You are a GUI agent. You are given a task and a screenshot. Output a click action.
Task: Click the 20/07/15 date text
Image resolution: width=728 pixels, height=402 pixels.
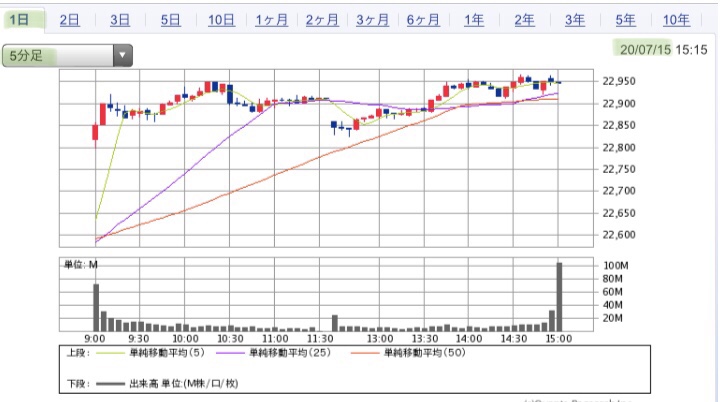click(x=645, y=50)
